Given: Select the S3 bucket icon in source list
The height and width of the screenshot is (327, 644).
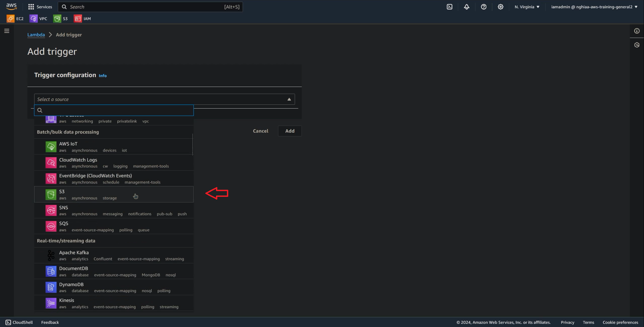Looking at the screenshot, I should pyautogui.click(x=51, y=195).
